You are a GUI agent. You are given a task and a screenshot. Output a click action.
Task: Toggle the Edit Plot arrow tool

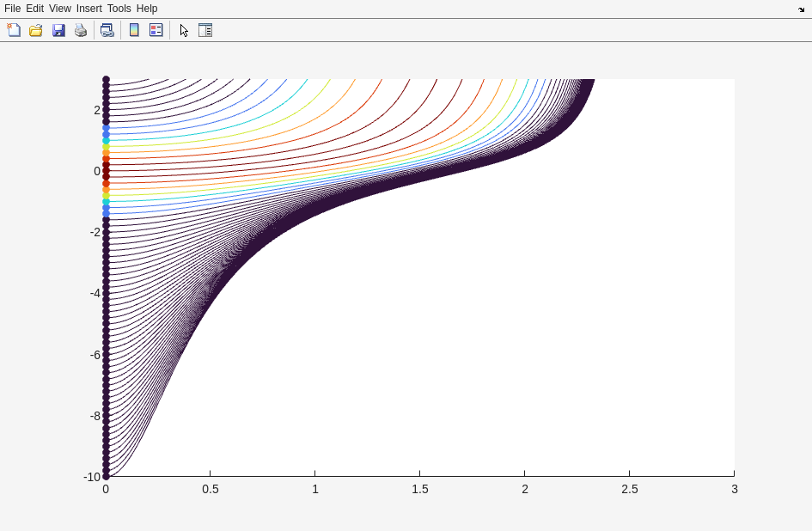184,30
